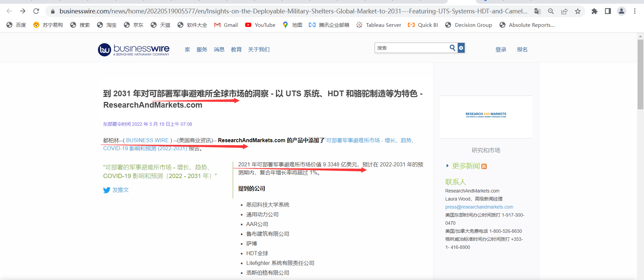Click the list item HDT全球

257,253
